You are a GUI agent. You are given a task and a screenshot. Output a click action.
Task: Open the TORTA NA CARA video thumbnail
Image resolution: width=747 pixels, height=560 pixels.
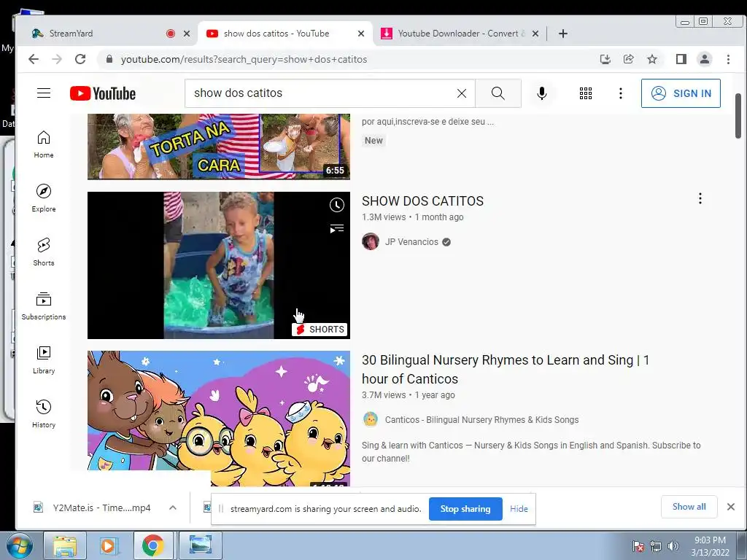coord(219,146)
